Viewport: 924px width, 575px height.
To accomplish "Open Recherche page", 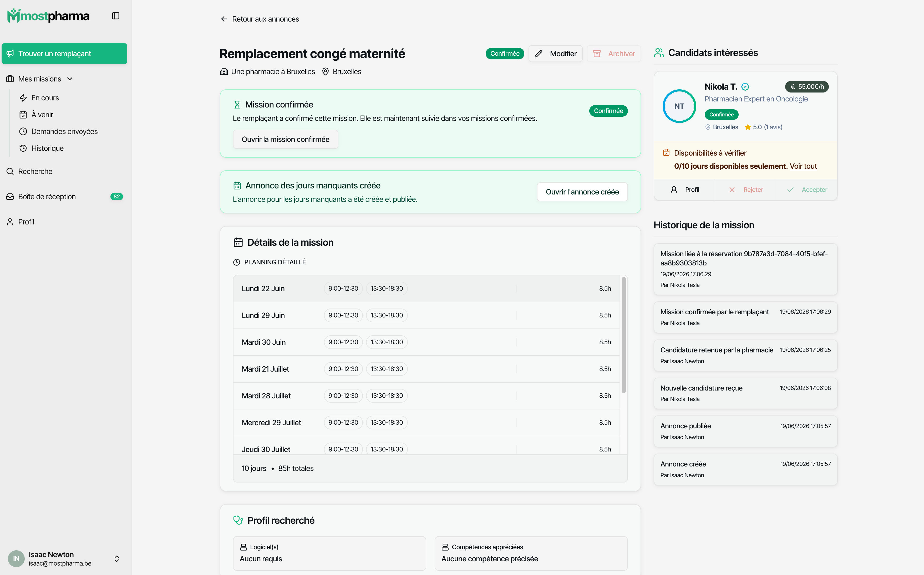I will tap(64, 172).
